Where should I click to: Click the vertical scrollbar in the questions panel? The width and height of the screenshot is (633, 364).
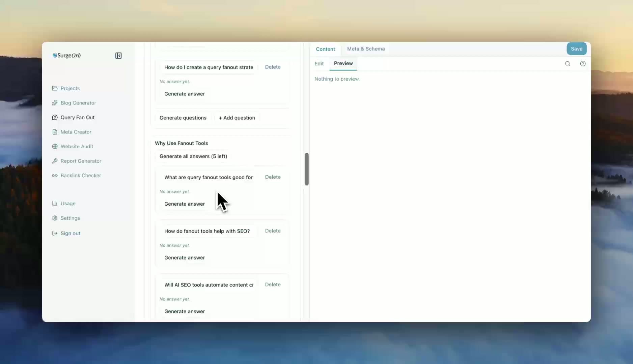[x=306, y=169]
